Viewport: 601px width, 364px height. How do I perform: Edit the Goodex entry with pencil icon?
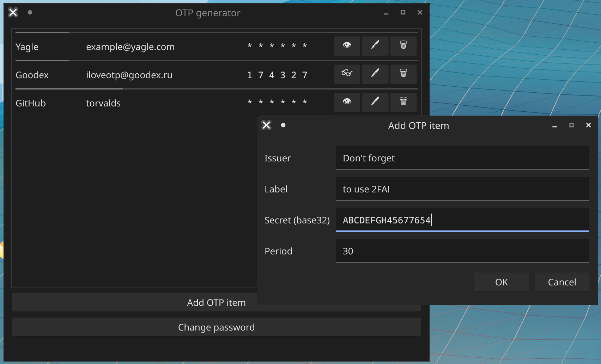point(375,74)
